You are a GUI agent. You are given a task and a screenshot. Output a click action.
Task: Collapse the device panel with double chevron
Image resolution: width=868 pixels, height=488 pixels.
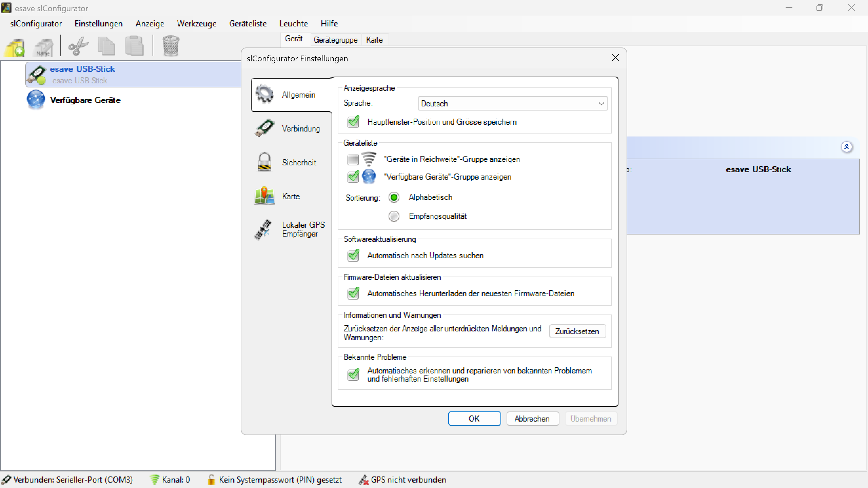pyautogui.click(x=847, y=147)
